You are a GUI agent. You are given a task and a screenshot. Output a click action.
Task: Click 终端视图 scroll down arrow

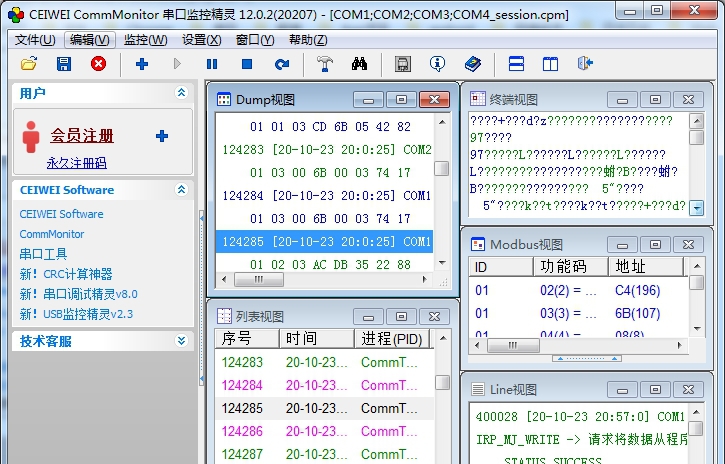[x=696, y=208]
